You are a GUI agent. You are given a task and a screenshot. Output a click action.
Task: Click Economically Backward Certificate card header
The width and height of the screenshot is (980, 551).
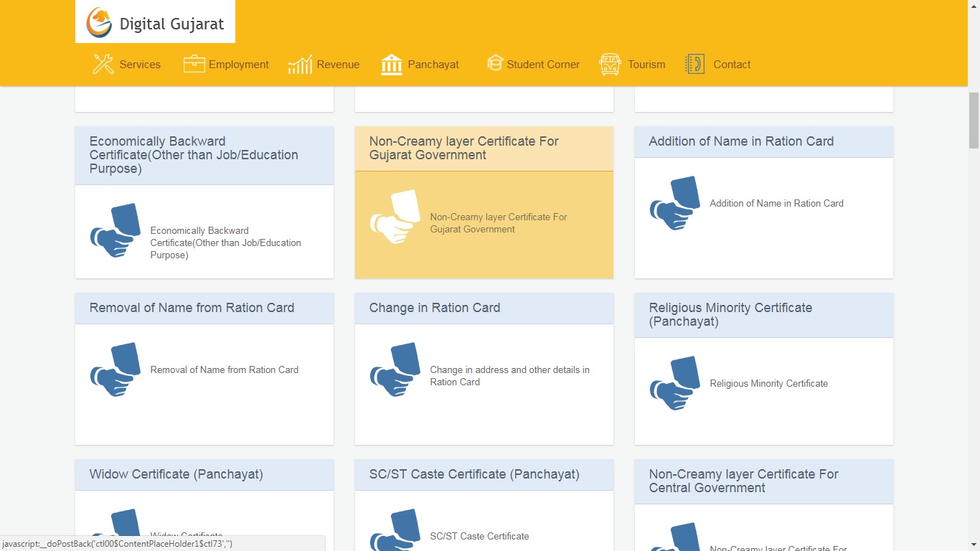(194, 155)
